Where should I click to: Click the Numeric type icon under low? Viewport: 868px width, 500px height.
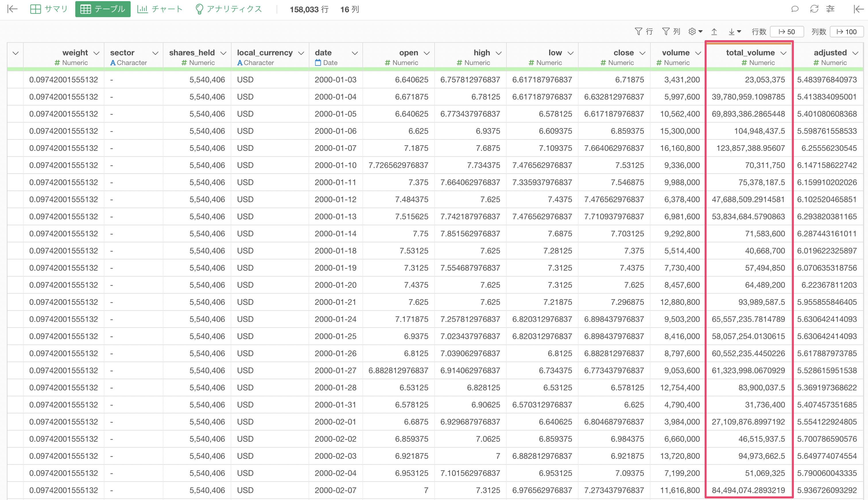pos(532,63)
